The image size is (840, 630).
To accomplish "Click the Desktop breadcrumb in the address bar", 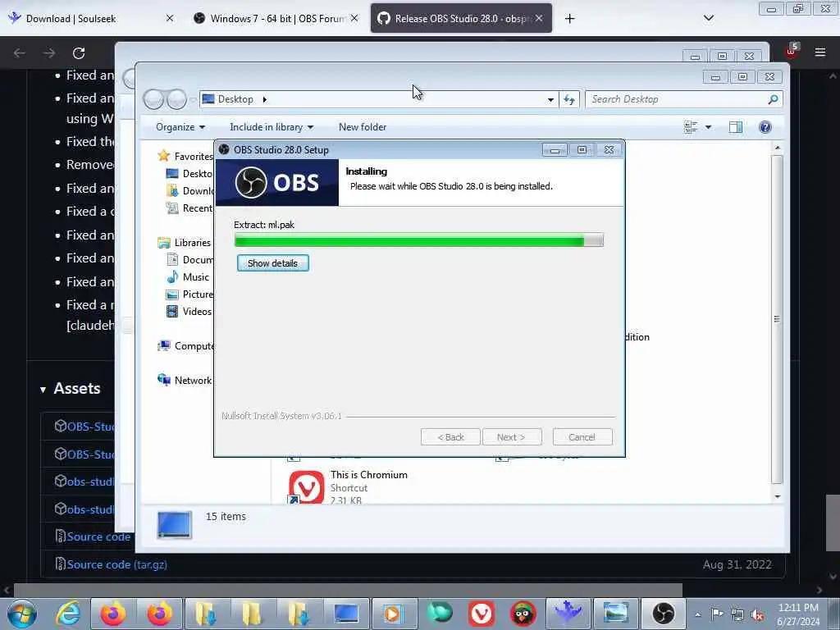I will point(235,99).
